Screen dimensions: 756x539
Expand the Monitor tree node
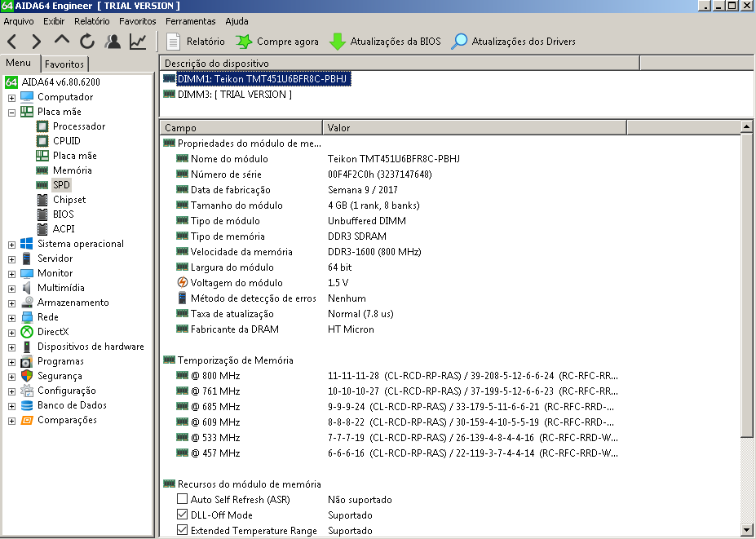[11, 274]
